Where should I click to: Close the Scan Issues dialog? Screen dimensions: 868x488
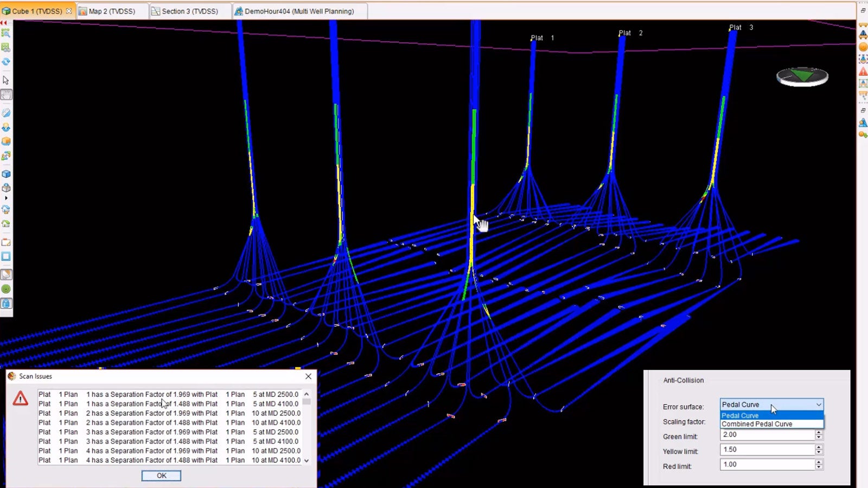308,376
